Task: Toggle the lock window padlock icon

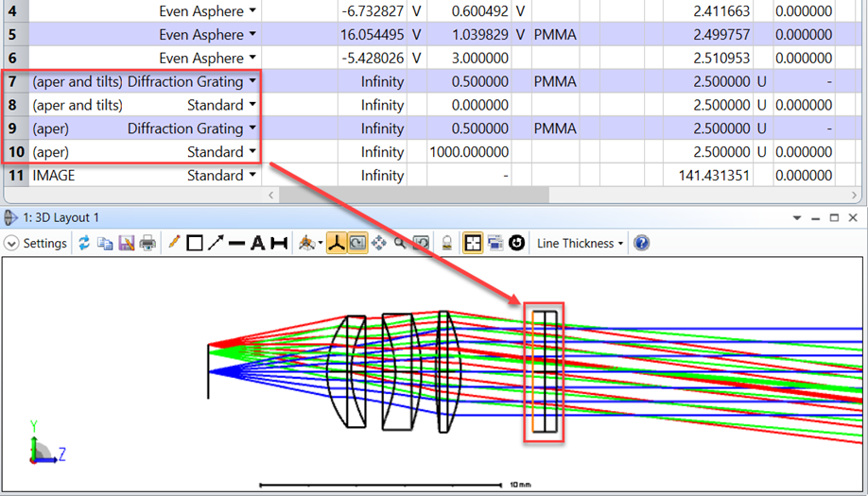Action: (447, 244)
